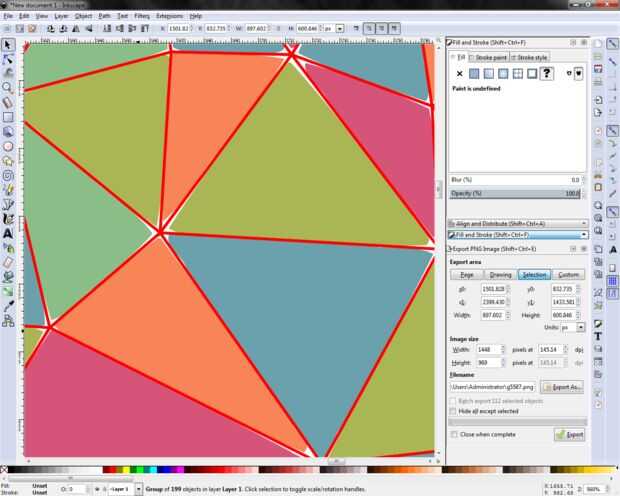Select the Spiral tool
The width and height of the screenshot is (620, 496).
[8, 175]
